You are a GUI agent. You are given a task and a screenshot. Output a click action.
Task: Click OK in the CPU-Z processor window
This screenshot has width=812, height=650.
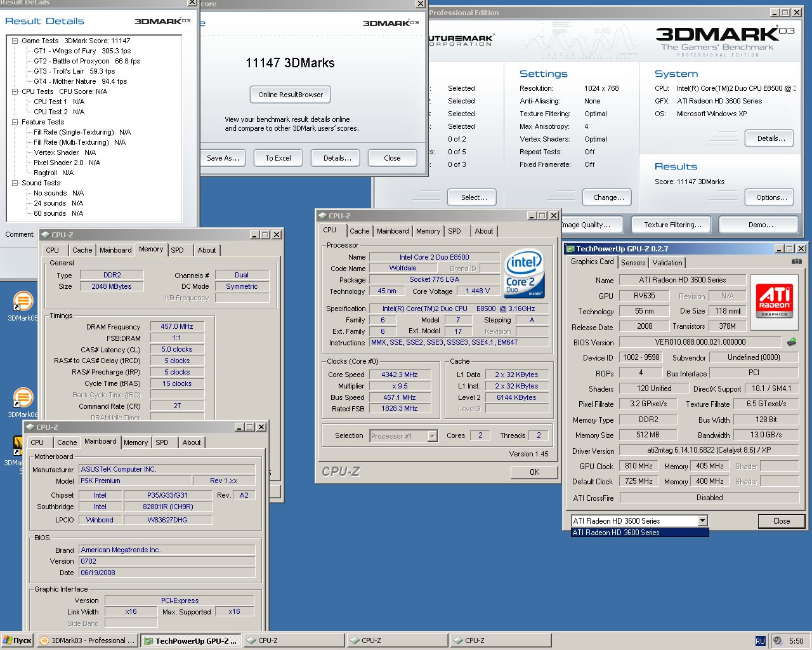(534, 472)
